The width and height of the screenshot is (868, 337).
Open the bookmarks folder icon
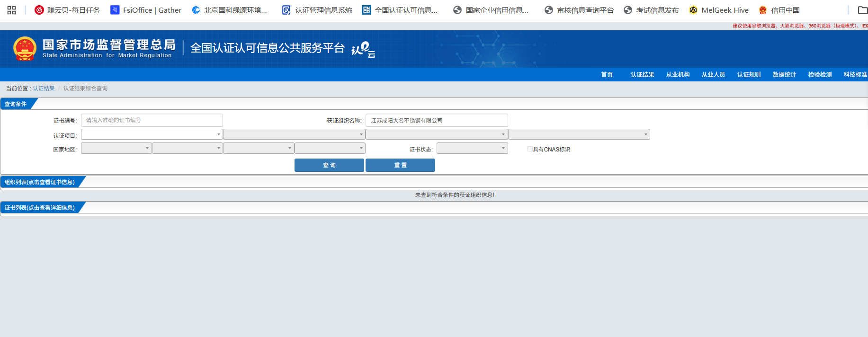tap(862, 10)
